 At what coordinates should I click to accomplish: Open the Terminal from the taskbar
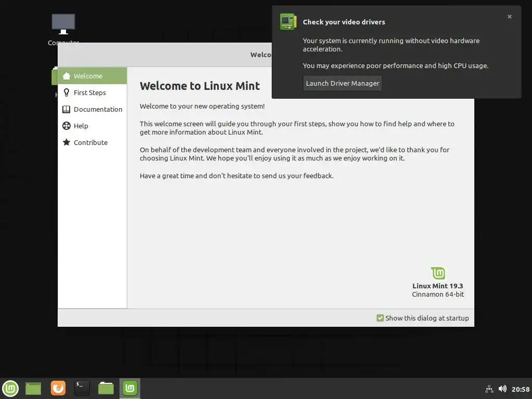pos(82,388)
